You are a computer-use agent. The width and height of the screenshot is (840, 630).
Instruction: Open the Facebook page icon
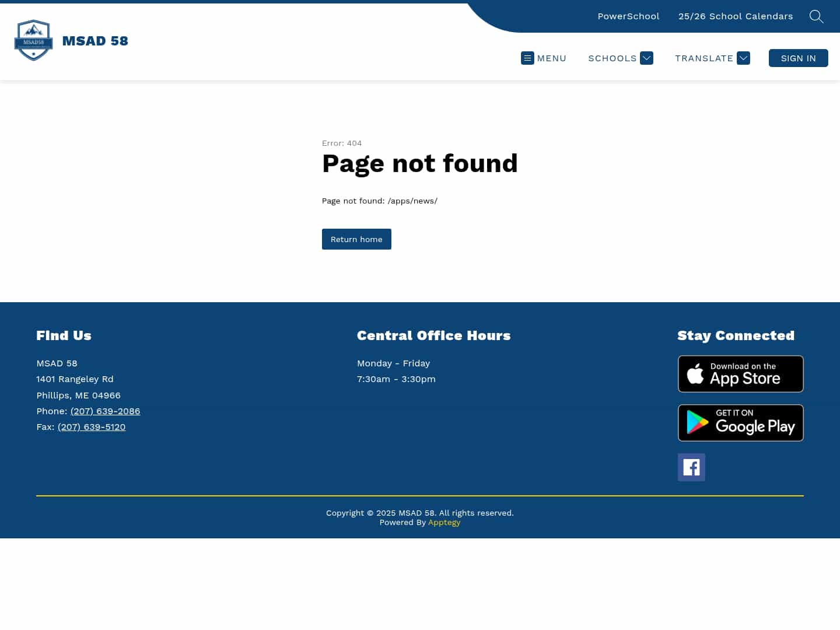[691, 467]
